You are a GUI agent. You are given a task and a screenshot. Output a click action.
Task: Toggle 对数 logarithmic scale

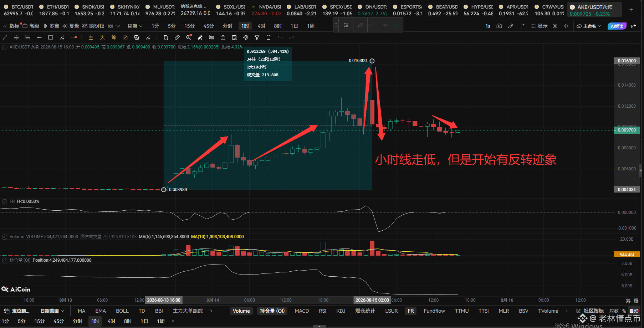click(614, 311)
